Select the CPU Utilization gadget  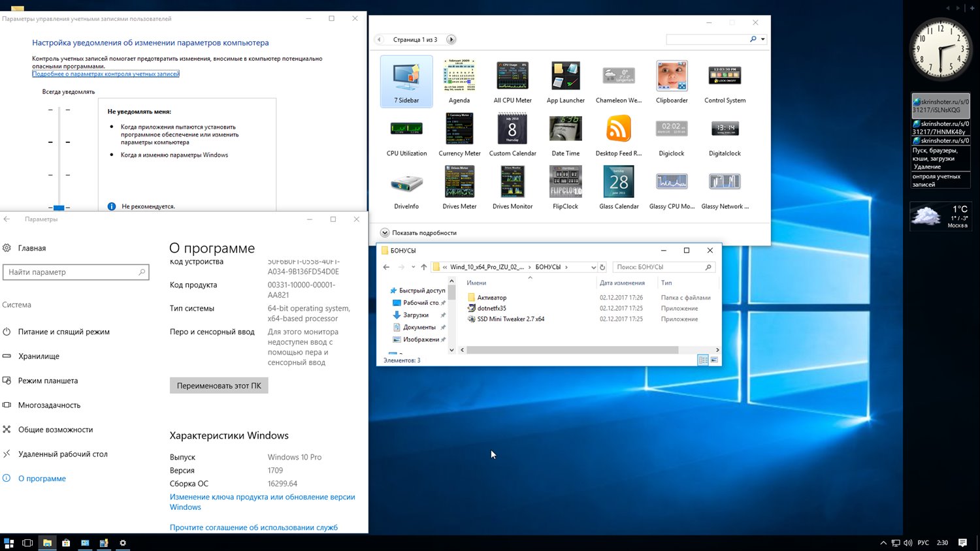coord(406,134)
